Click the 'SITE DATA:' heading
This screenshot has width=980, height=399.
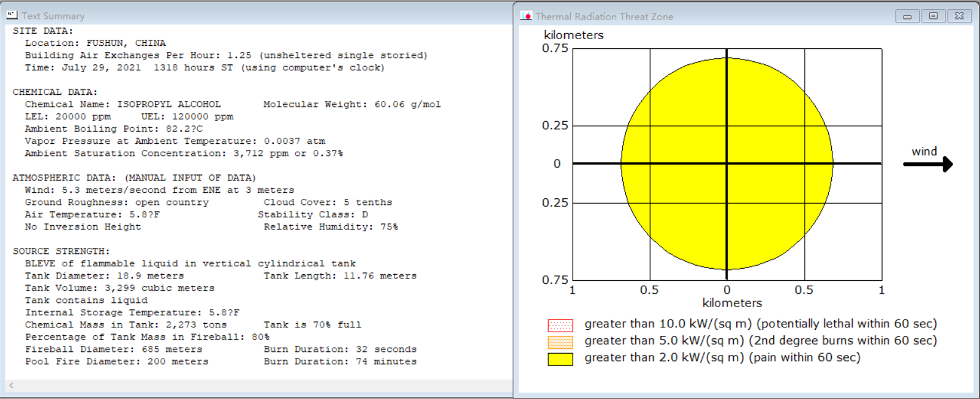coord(43,31)
